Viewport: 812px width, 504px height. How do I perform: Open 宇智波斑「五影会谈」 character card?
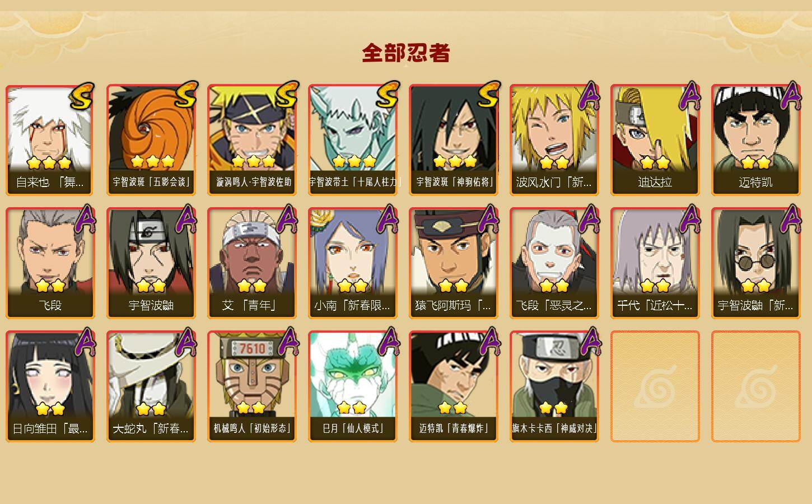pyautogui.click(x=151, y=140)
